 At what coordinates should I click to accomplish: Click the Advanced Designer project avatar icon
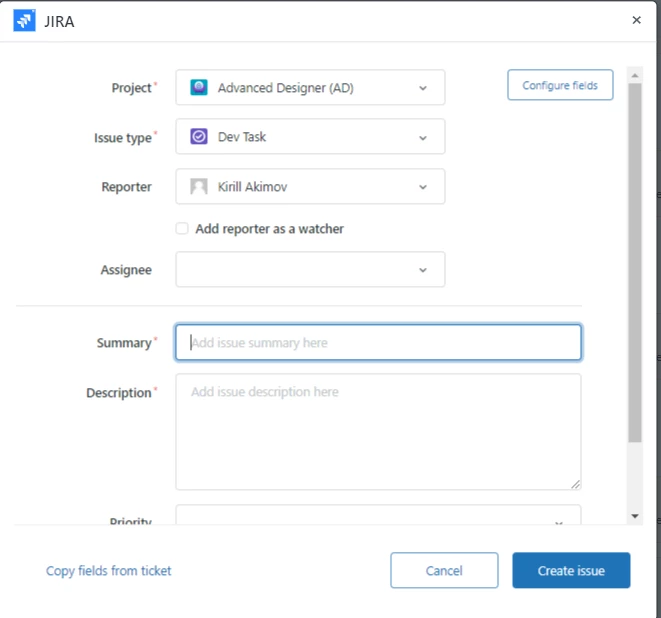coord(199,87)
